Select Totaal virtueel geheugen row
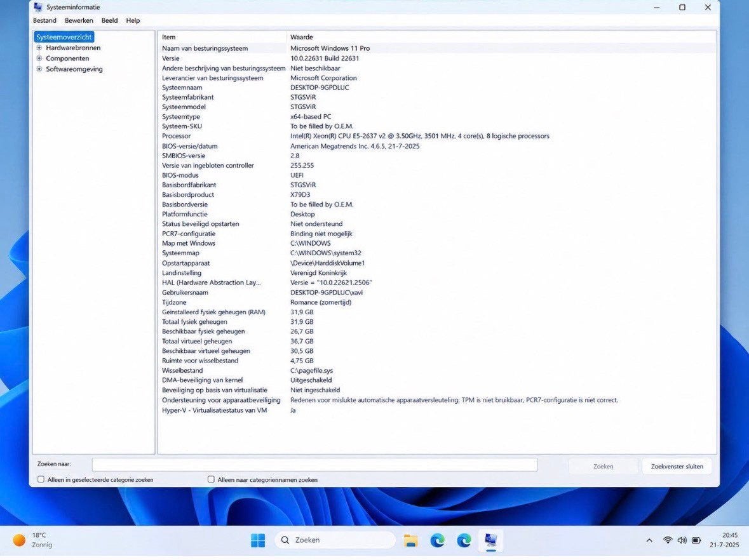 coord(437,342)
